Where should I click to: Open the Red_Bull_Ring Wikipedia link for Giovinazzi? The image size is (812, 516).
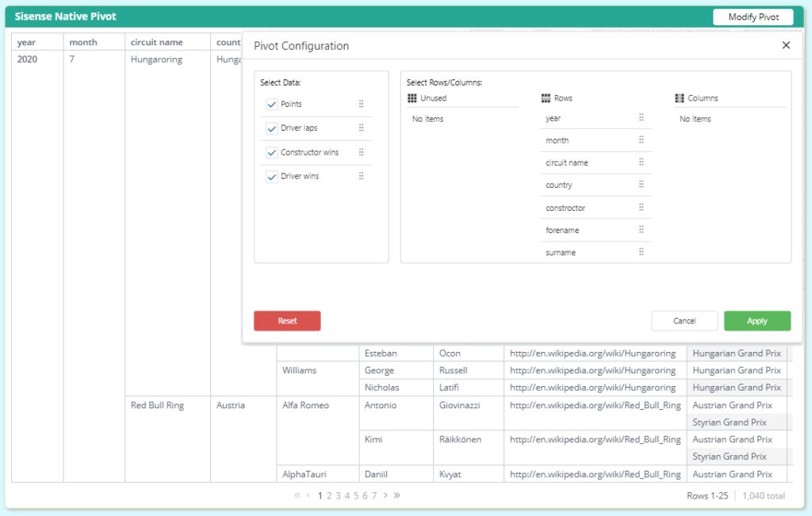pos(595,405)
